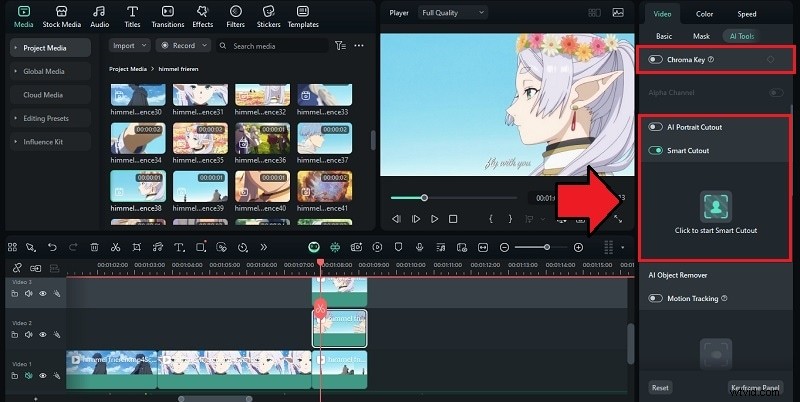
Task: Click the speed clock icon in timeline toolbar
Action: pyautogui.click(x=242, y=247)
